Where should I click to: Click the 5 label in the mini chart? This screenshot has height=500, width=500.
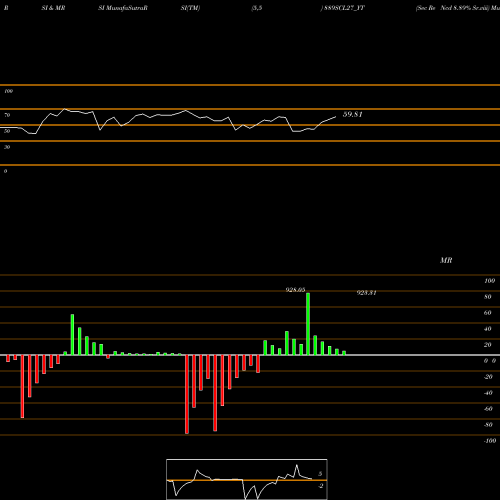pyautogui.click(x=320, y=474)
